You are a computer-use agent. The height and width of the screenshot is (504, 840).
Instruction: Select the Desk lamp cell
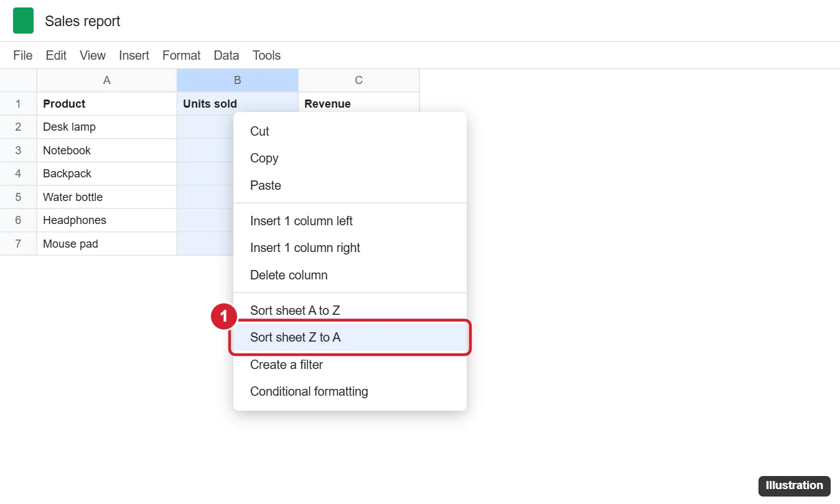(107, 127)
